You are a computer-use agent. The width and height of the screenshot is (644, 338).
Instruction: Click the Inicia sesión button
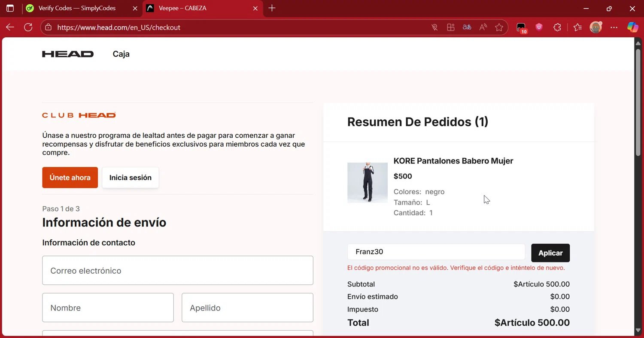131,178
